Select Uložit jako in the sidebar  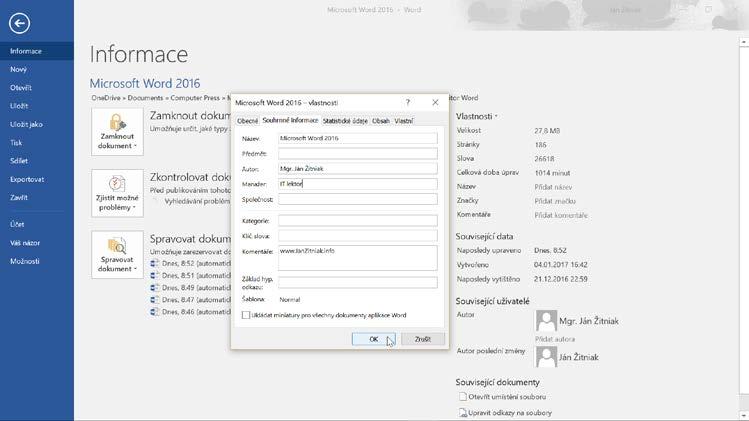[37, 124]
